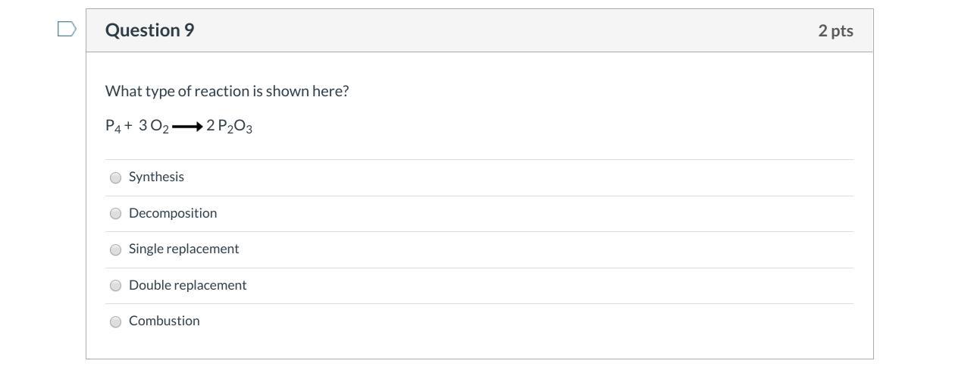Flag Question 9 with the bookmark icon

pyautogui.click(x=67, y=30)
